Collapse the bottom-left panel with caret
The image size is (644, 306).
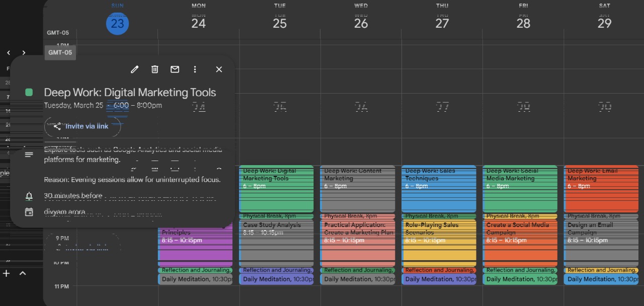23,273
